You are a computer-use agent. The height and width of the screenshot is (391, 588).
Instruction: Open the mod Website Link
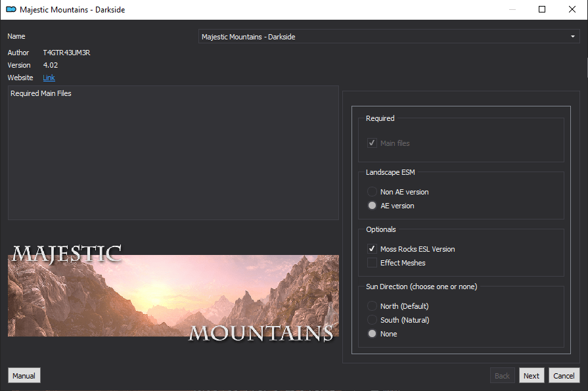(49, 78)
